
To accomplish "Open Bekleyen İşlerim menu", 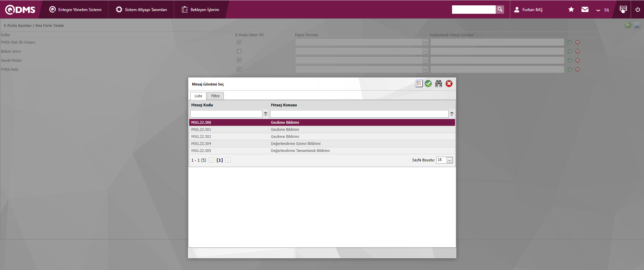I will 200,10.
